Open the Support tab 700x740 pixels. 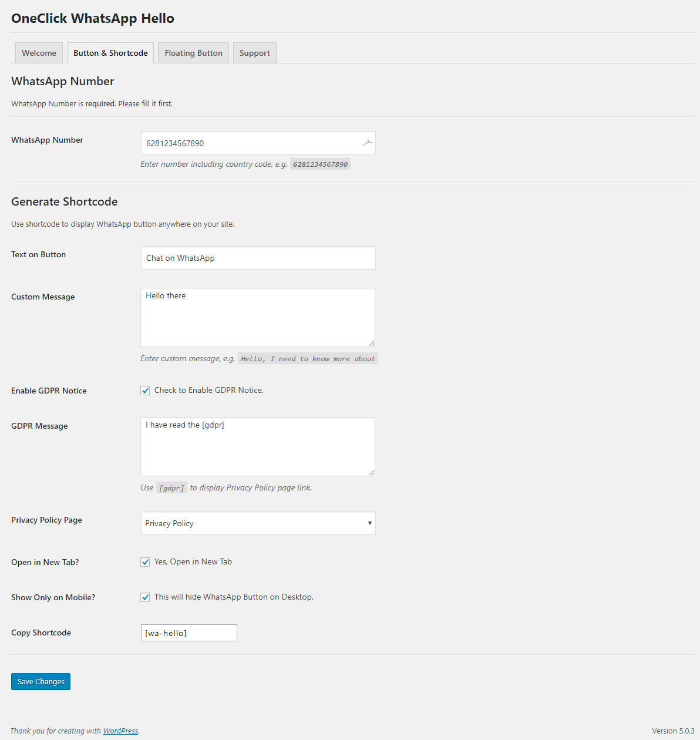click(x=255, y=53)
